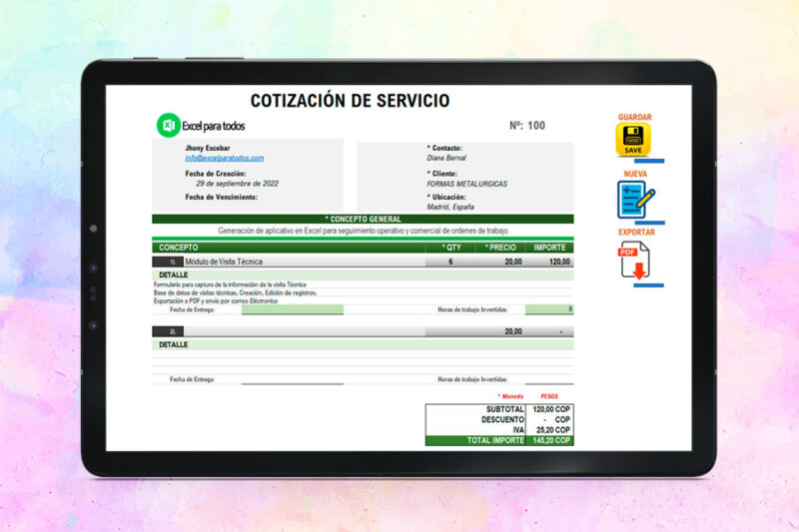Select the IVA value 25,20 COP
The height and width of the screenshot is (532, 799).
(x=553, y=430)
